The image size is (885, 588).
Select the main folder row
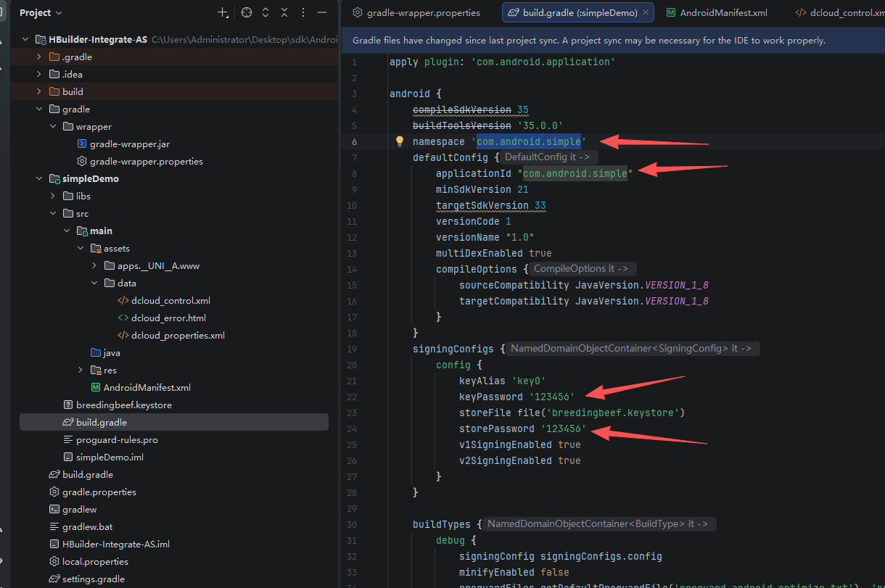[173, 231]
